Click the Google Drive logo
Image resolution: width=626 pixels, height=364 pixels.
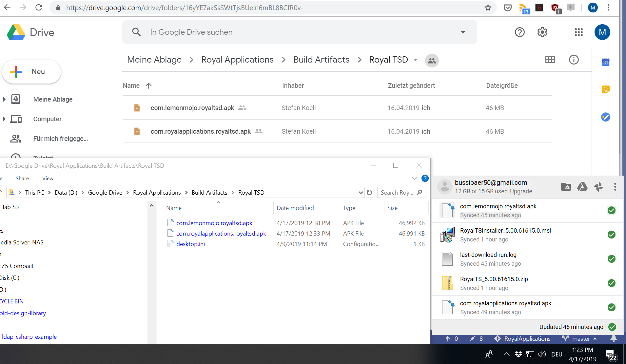16,32
